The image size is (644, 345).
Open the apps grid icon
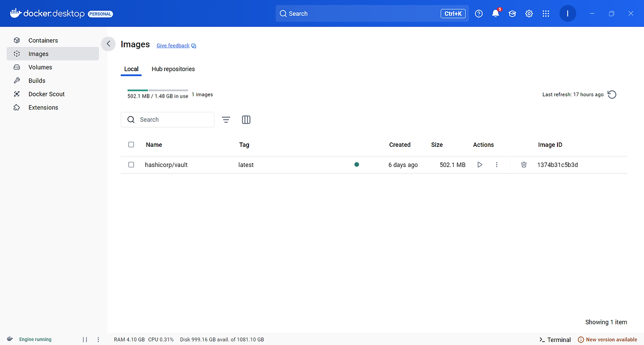click(x=546, y=14)
